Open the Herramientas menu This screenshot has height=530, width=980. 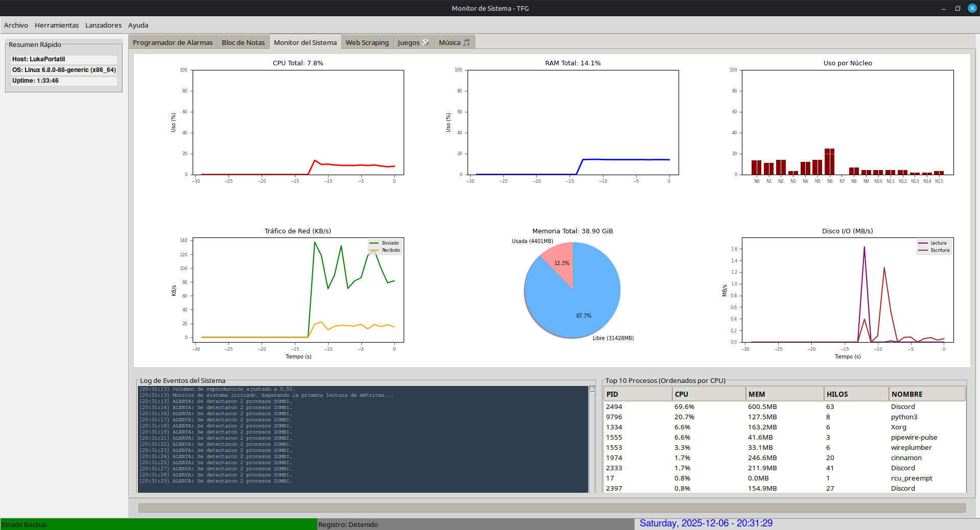tap(57, 25)
